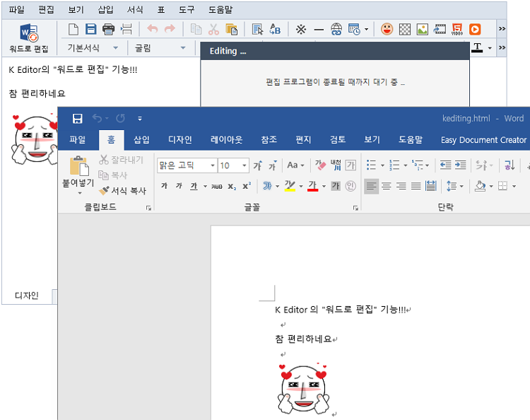Switch to the 삽입 tab in Word
The image size is (530, 420).
tap(141, 139)
